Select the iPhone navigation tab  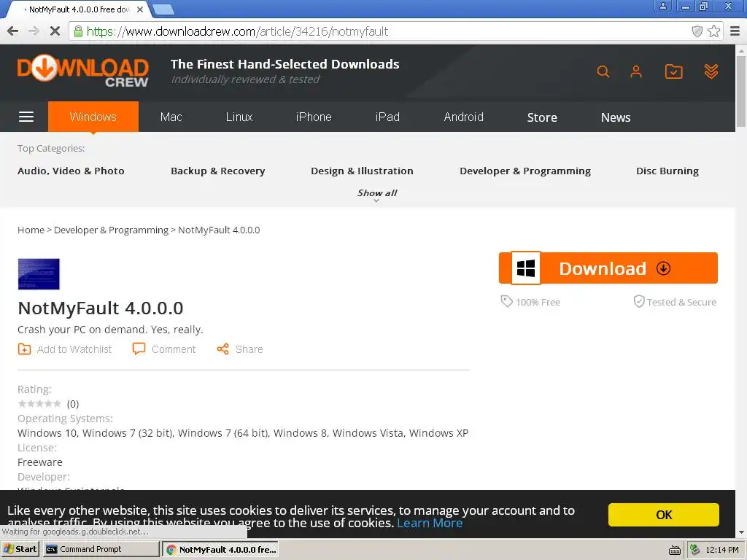(x=314, y=117)
